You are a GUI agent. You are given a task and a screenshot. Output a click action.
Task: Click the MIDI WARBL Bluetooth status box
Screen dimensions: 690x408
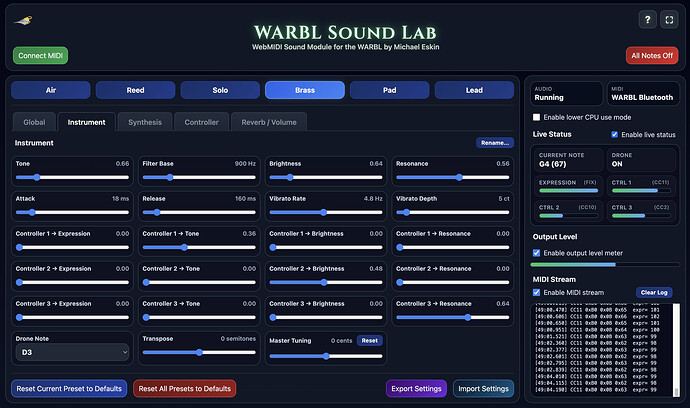pos(643,93)
